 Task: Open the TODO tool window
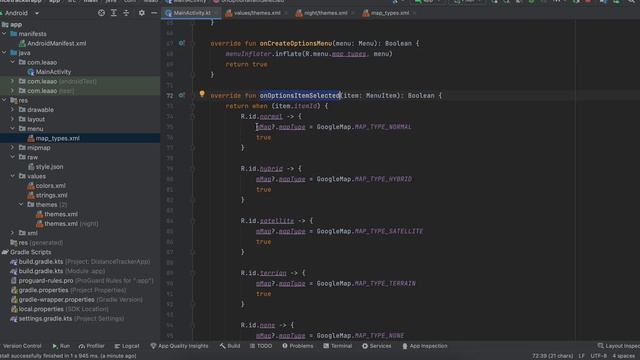(261, 346)
